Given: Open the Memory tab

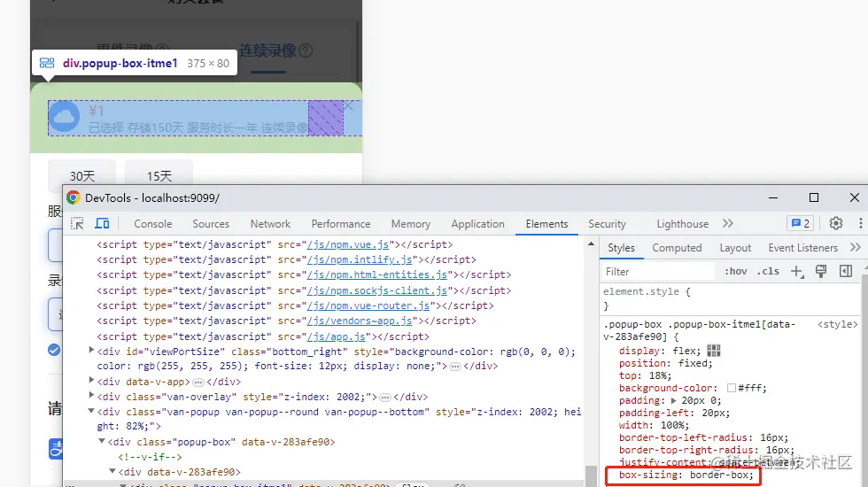Looking at the screenshot, I should (411, 223).
